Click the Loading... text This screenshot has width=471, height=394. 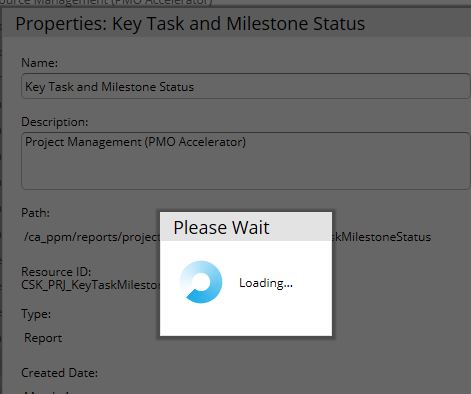[x=266, y=283]
